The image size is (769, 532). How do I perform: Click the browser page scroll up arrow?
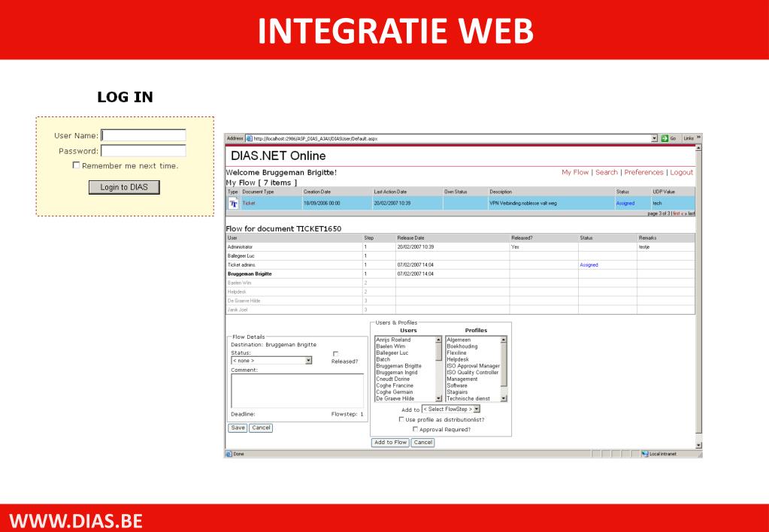[699, 147]
